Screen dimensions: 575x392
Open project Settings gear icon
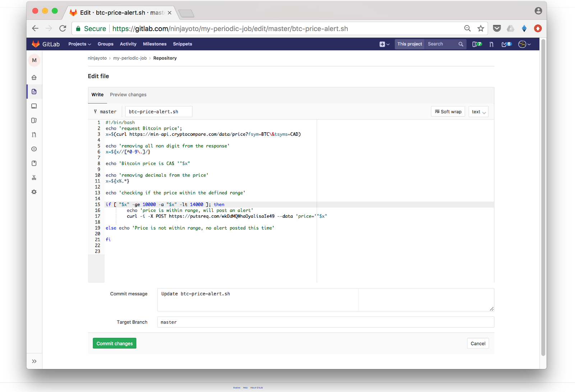[x=34, y=192]
